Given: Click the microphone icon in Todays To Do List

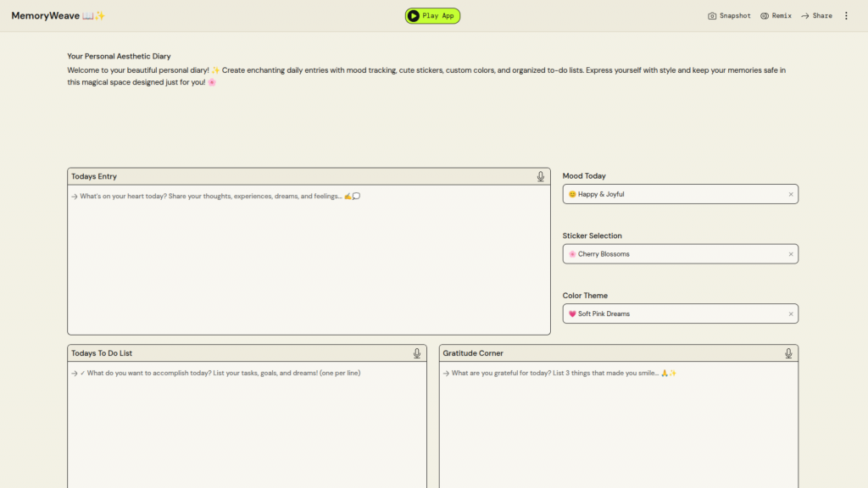Looking at the screenshot, I should (417, 353).
